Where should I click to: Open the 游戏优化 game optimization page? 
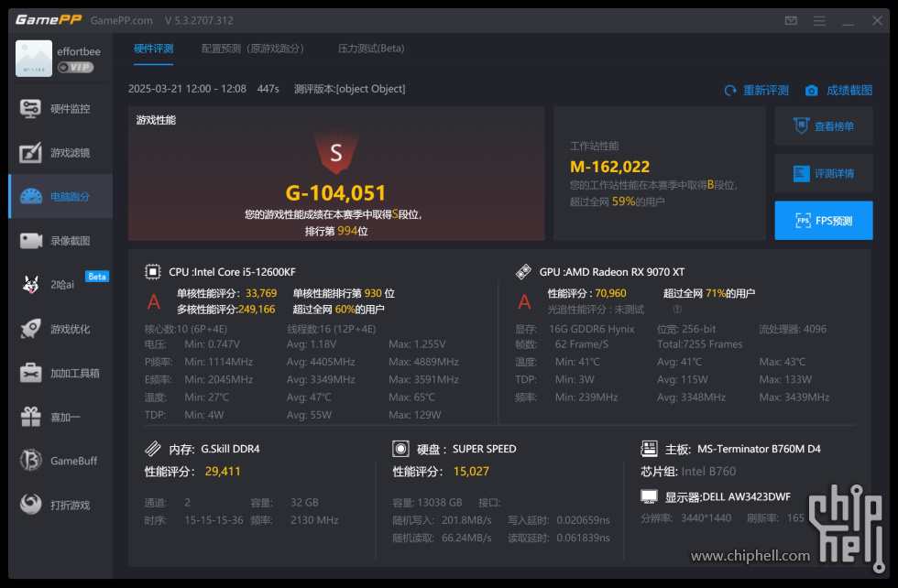60,329
